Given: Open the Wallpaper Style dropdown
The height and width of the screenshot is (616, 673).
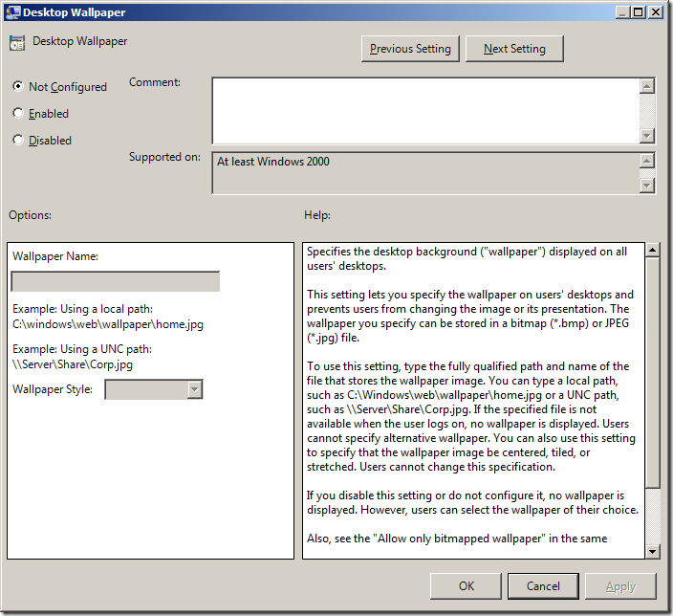Looking at the screenshot, I should pyautogui.click(x=194, y=389).
